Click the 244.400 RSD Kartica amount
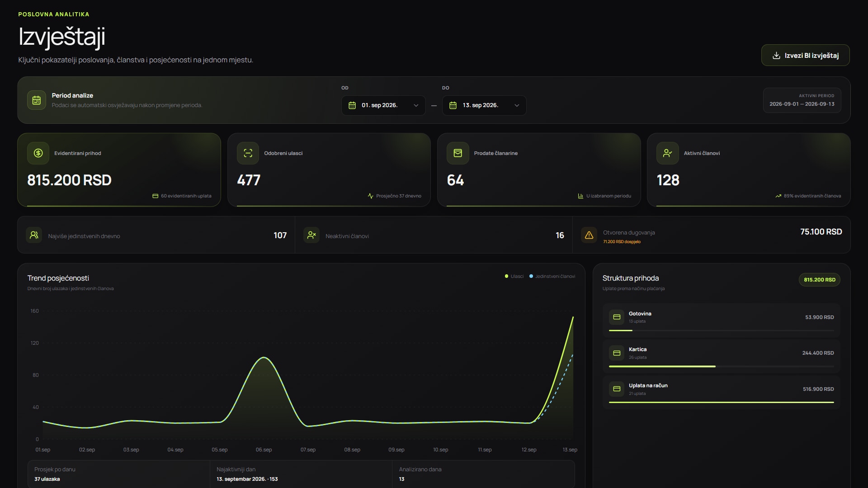Viewport: 868px width, 488px height. [818, 353]
